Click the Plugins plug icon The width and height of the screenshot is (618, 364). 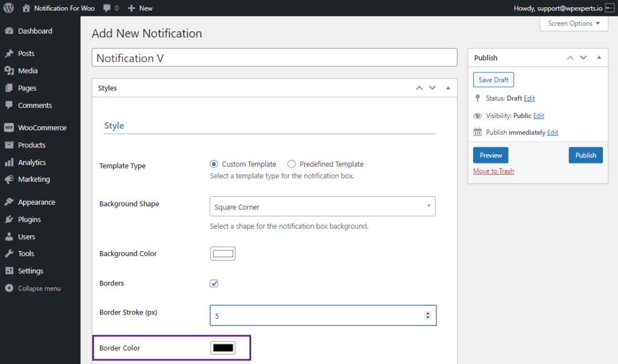tap(9, 219)
